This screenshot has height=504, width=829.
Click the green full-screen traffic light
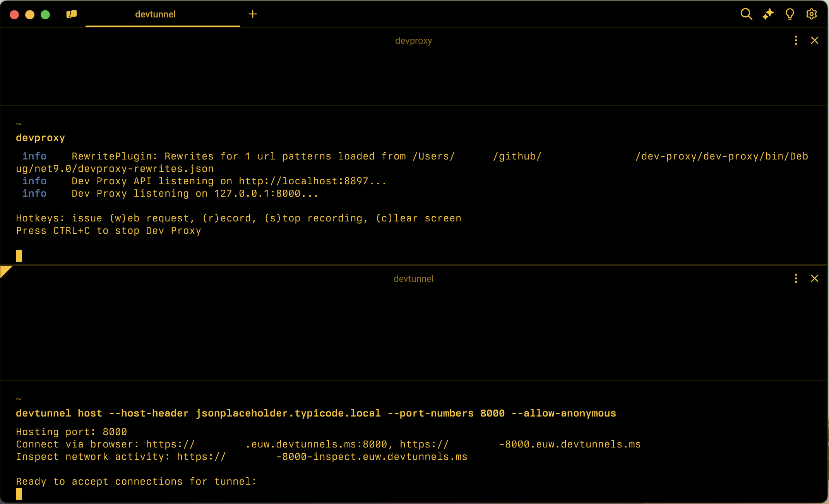click(45, 14)
